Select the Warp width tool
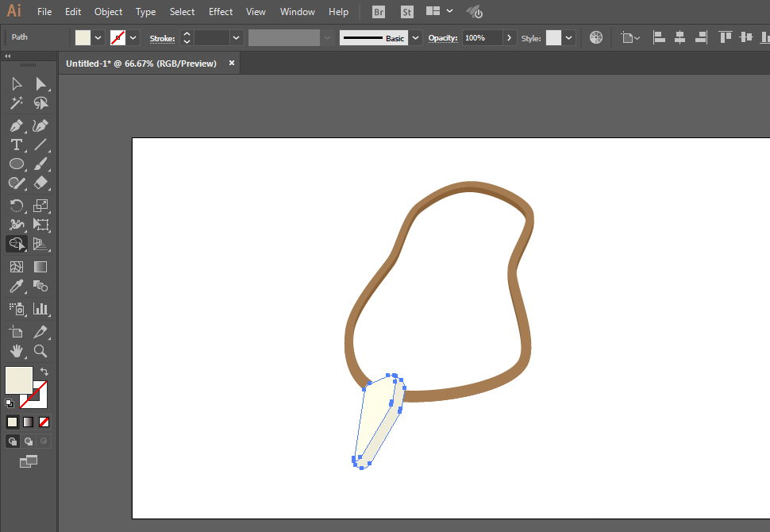770x532 pixels. (17, 225)
